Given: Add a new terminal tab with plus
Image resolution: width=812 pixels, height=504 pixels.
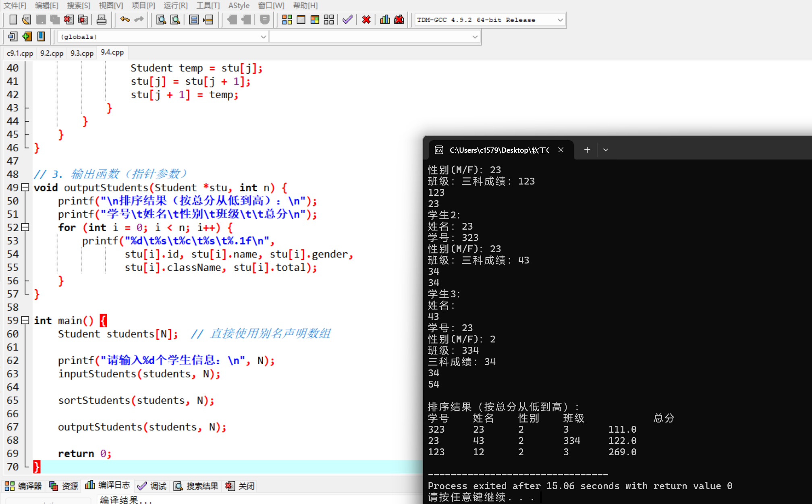Looking at the screenshot, I should click(x=587, y=150).
